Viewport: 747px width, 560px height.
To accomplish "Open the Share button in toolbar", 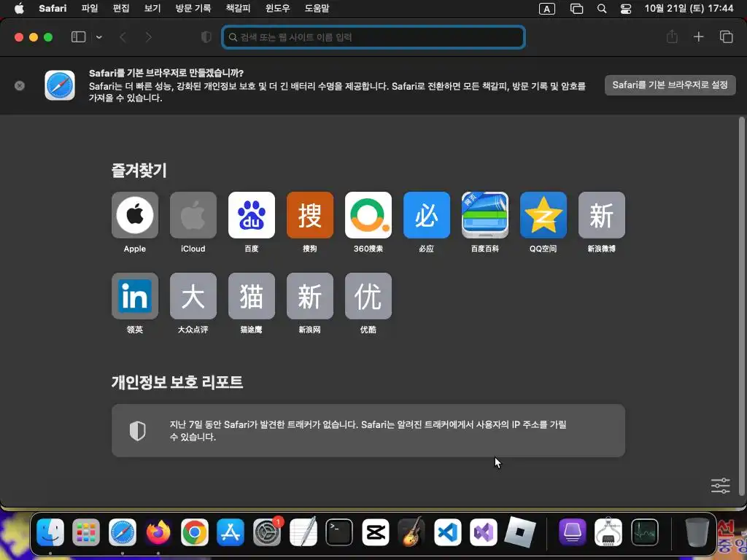I will coord(672,36).
